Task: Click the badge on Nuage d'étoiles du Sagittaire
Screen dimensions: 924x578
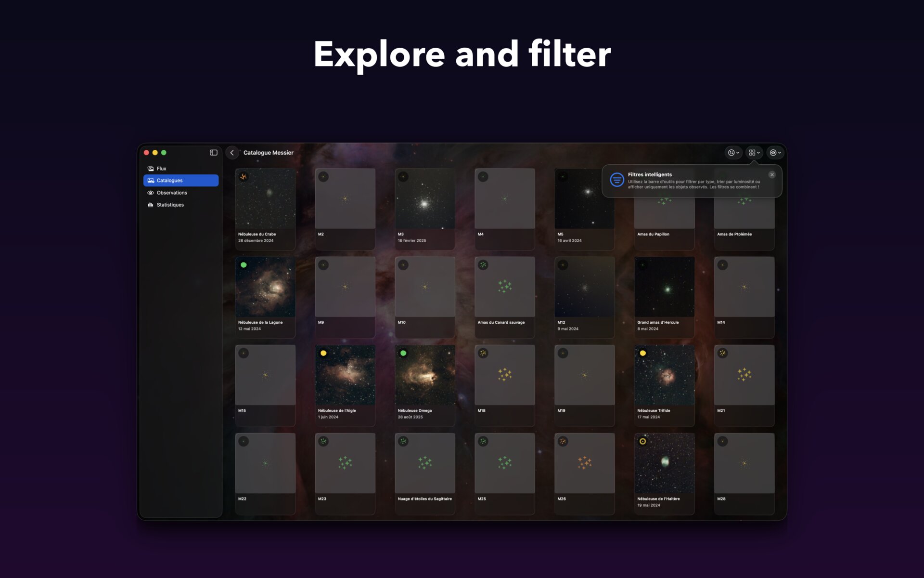Action: tap(403, 441)
